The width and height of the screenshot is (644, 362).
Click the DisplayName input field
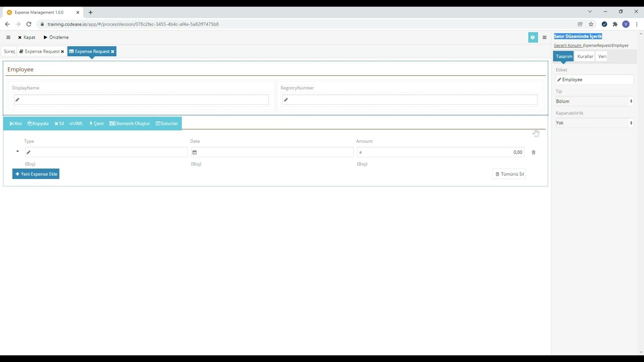tap(141, 100)
